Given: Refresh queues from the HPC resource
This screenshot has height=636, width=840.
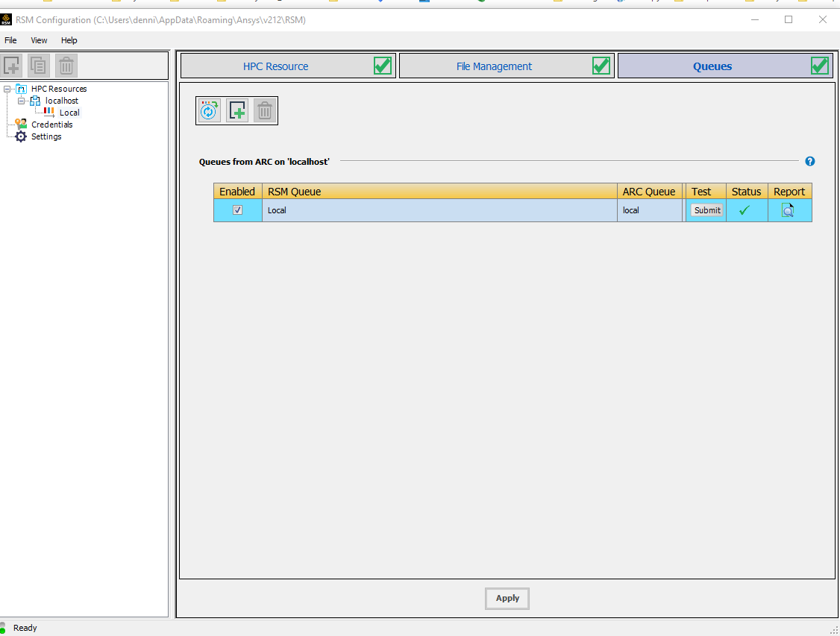Looking at the screenshot, I should [209, 111].
